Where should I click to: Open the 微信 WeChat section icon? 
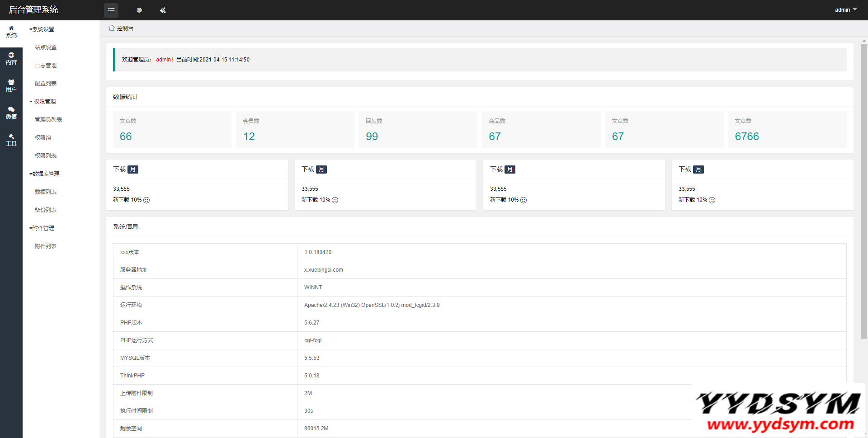coord(11,113)
